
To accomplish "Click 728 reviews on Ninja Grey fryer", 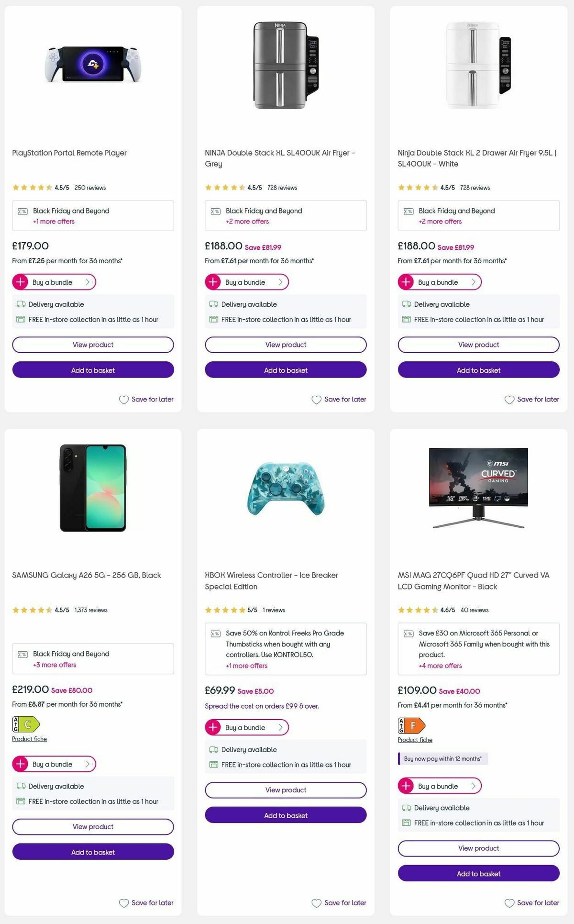I will pyautogui.click(x=281, y=188).
